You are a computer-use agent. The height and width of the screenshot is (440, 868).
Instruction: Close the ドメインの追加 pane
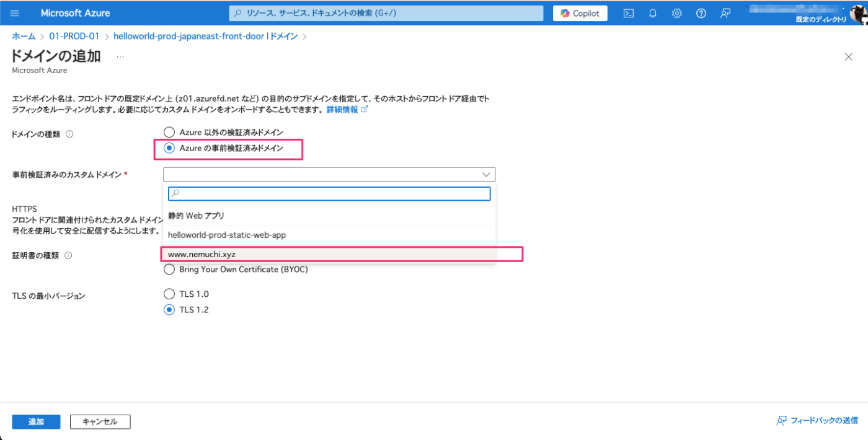point(849,57)
